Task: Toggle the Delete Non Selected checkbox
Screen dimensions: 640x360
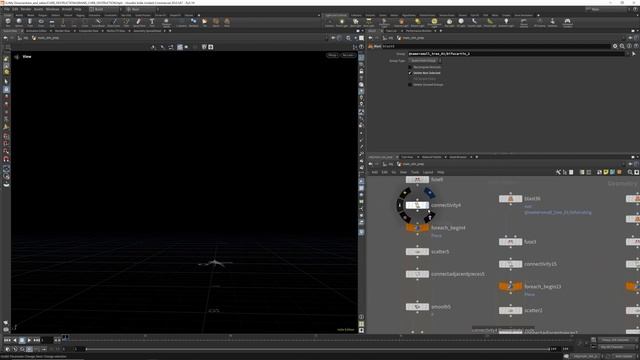Action: coord(410,73)
